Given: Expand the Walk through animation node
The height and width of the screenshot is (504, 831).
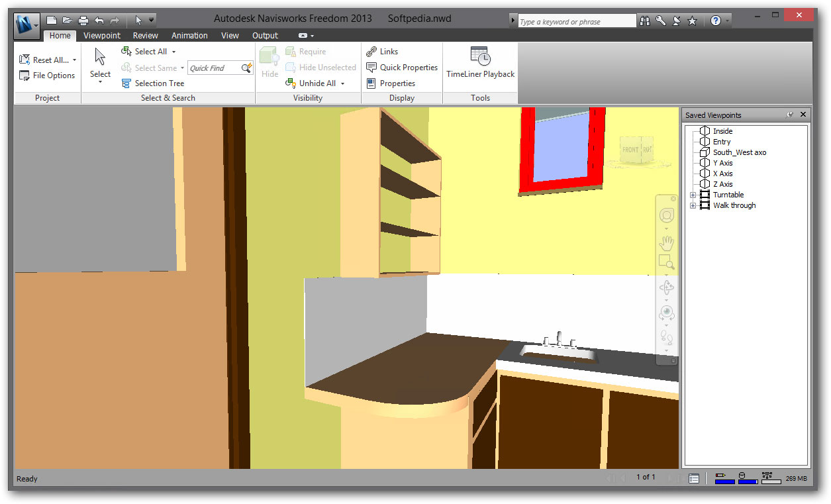Looking at the screenshot, I should pyautogui.click(x=693, y=205).
